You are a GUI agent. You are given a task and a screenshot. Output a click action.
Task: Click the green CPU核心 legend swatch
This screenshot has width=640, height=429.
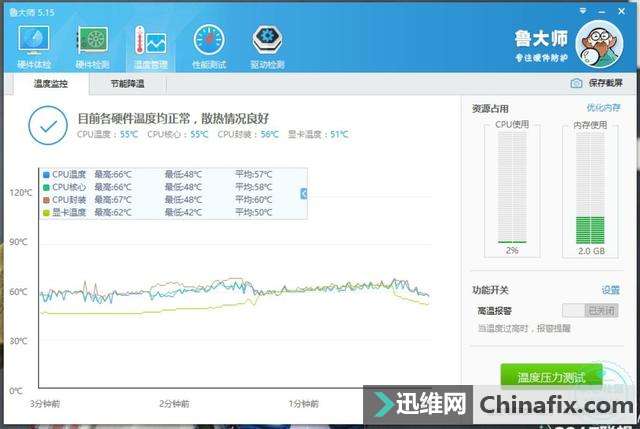pyautogui.click(x=46, y=187)
